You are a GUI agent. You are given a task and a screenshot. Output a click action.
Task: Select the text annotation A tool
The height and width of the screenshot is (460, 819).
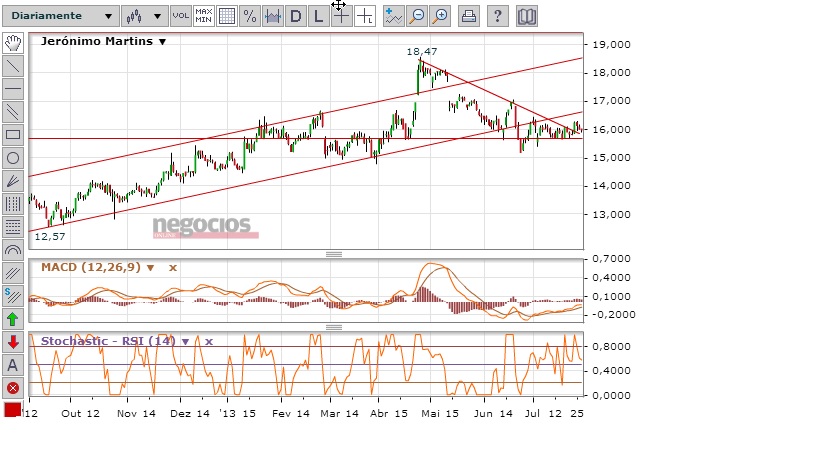coord(13,365)
